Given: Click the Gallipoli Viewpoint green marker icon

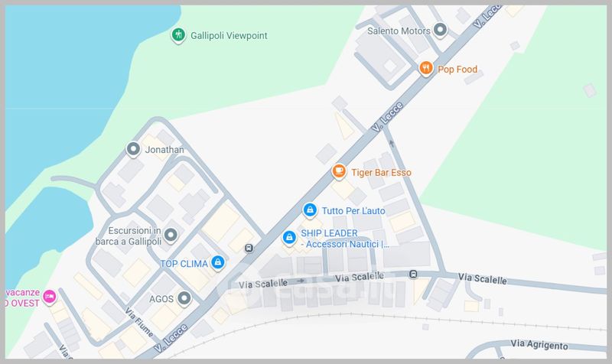Looking at the screenshot, I should pyautogui.click(x=178, y=35).
